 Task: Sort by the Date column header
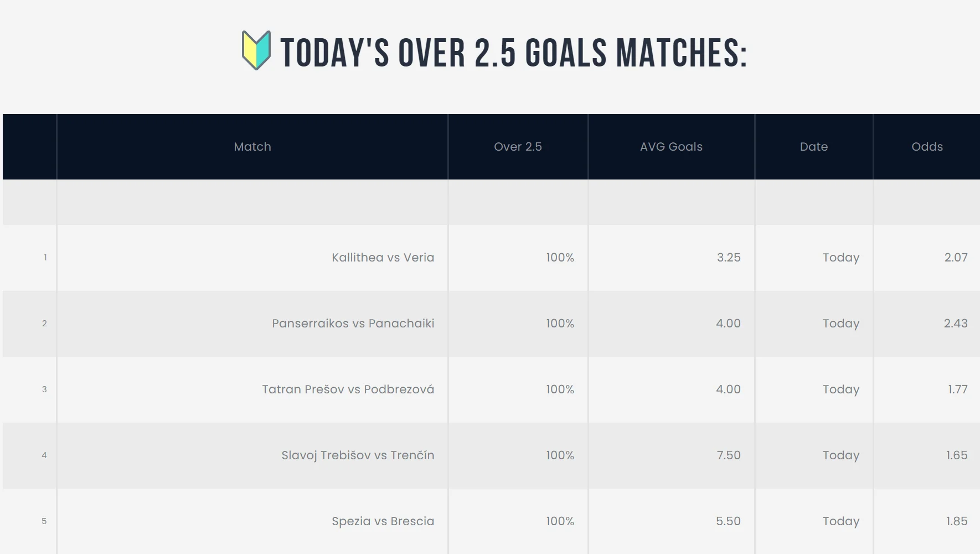pos(813,147)
